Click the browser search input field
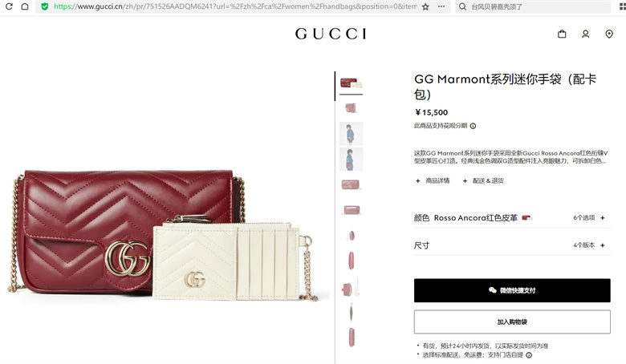 533,6
